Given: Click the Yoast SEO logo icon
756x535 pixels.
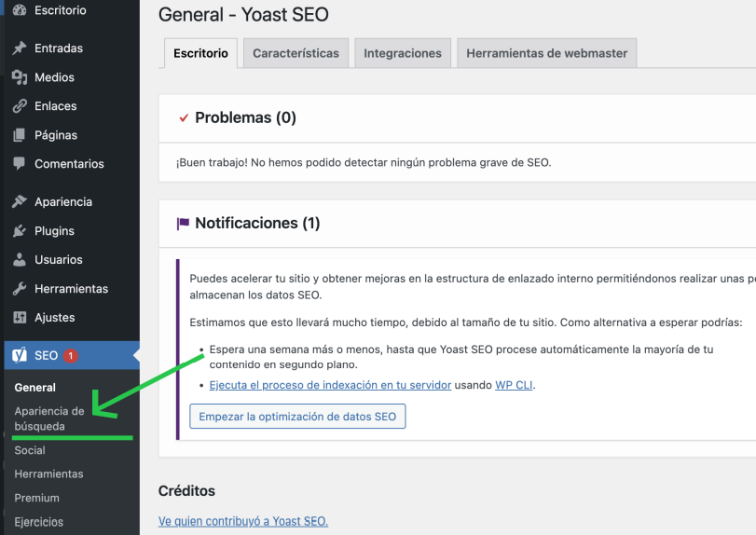Looking at the screenshot, I should point(20,355).
